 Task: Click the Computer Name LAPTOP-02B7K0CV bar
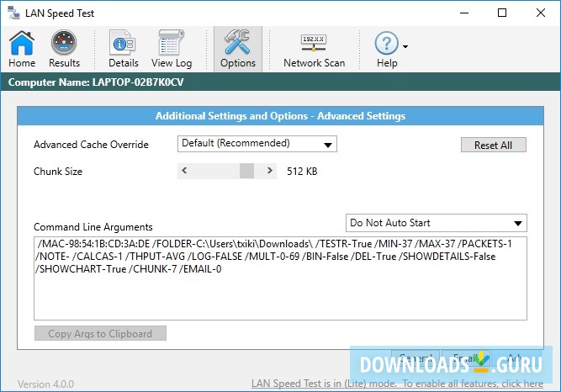click(281, 82)
